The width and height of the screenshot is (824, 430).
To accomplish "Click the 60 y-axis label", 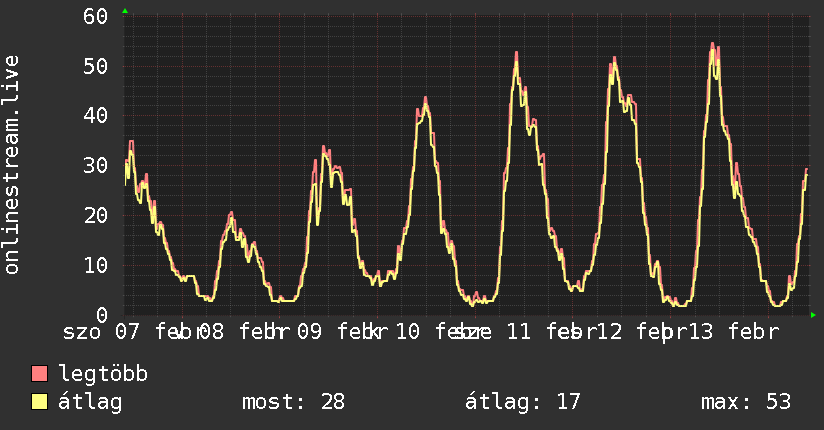I will (x=96, y=16).
